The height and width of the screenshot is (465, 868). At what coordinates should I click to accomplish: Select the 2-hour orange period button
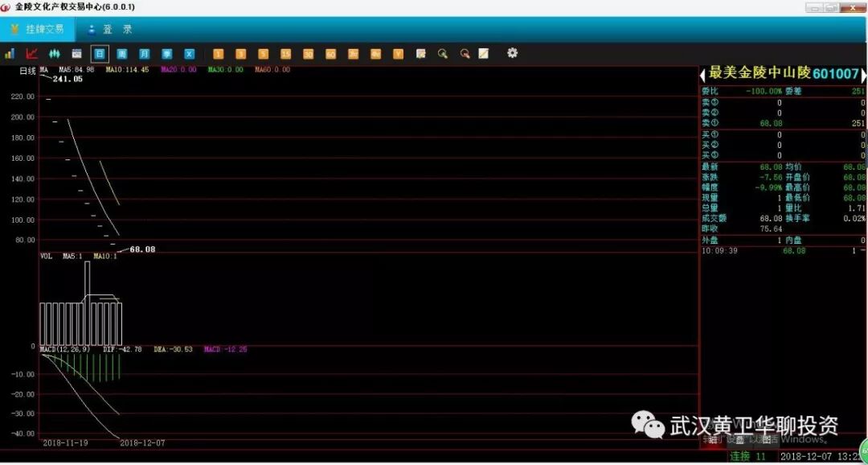(x=353, y=54)
